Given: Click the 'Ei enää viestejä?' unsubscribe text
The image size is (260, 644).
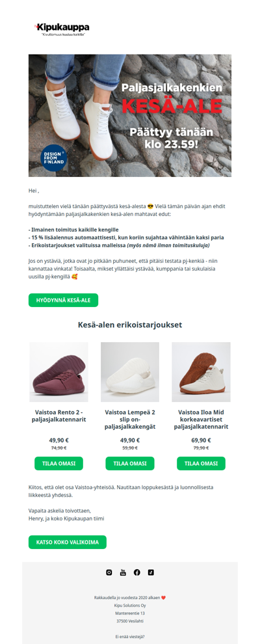Looking at the screenshot, I should pos(130,637).
